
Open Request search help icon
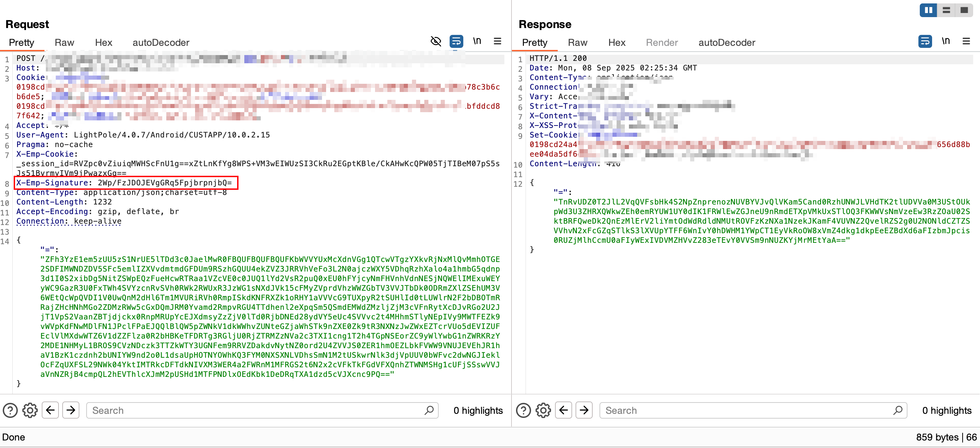(10, 410)
